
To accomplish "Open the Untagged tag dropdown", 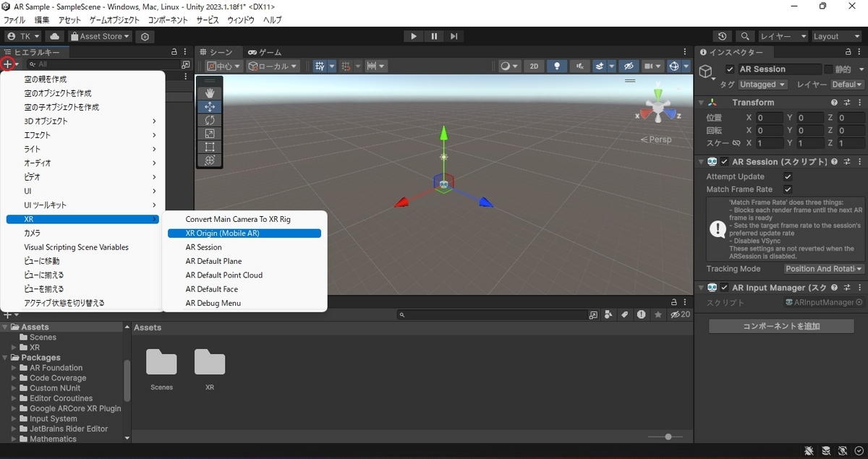I will [762, 85].
